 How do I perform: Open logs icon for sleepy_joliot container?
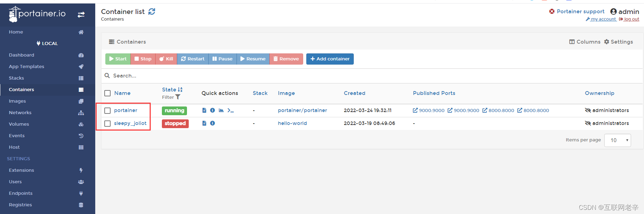pos(204,123)
